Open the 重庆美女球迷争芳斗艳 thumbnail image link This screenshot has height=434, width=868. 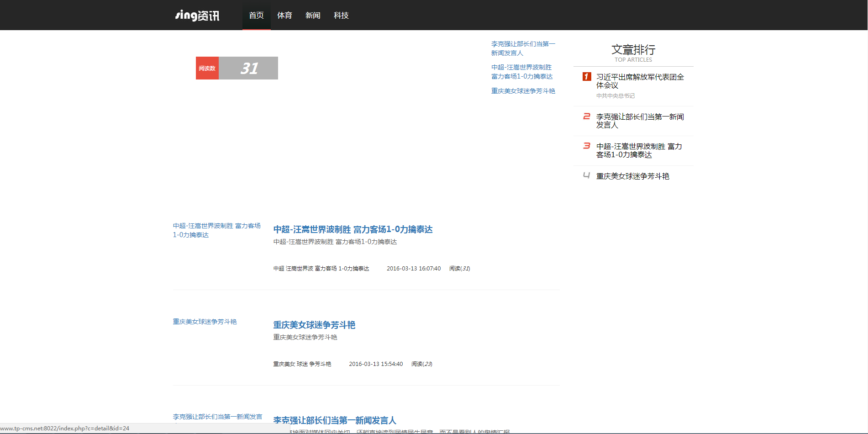point(205,322)
